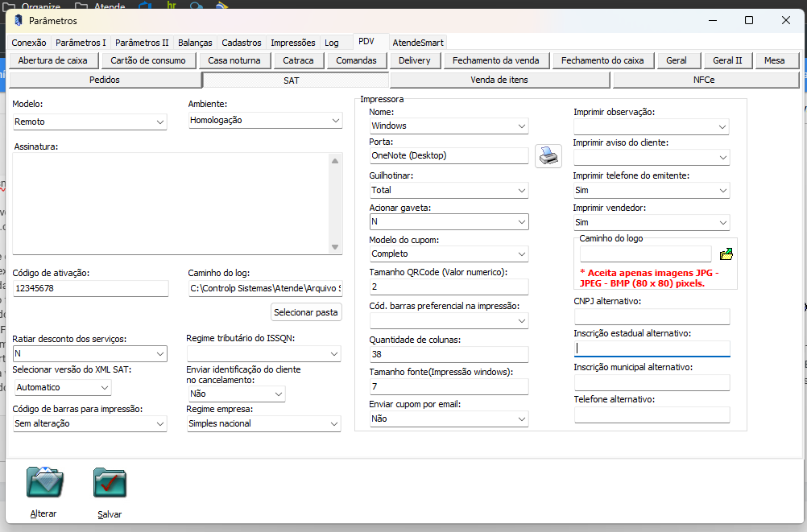This screenshot has width=807, height=532.
Task: Click the Tamanho fonte field
Action: (x=449, y=386)
